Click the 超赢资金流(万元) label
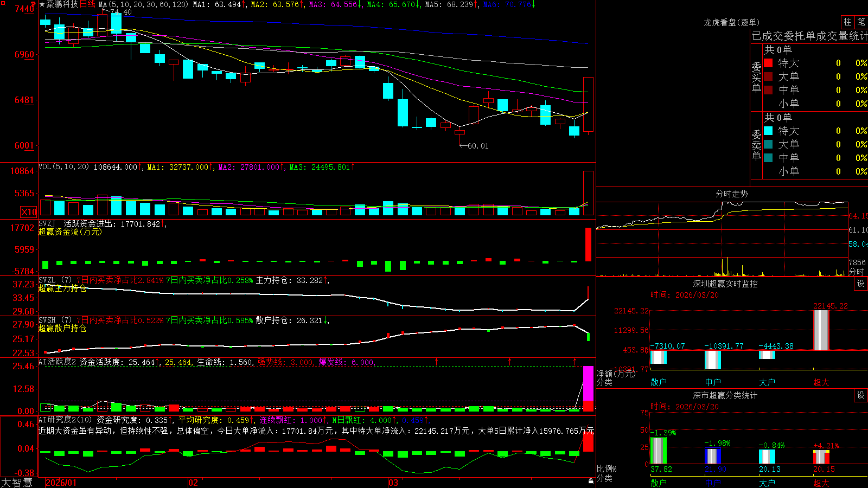This screenshot has width=868, height=488. tap(70, 232)
